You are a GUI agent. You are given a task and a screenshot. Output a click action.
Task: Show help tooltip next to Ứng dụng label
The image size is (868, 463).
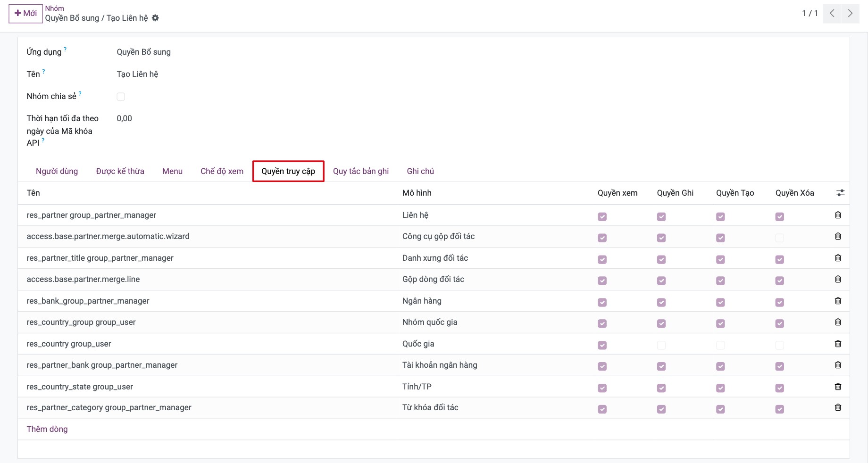(x=65, y=49)
